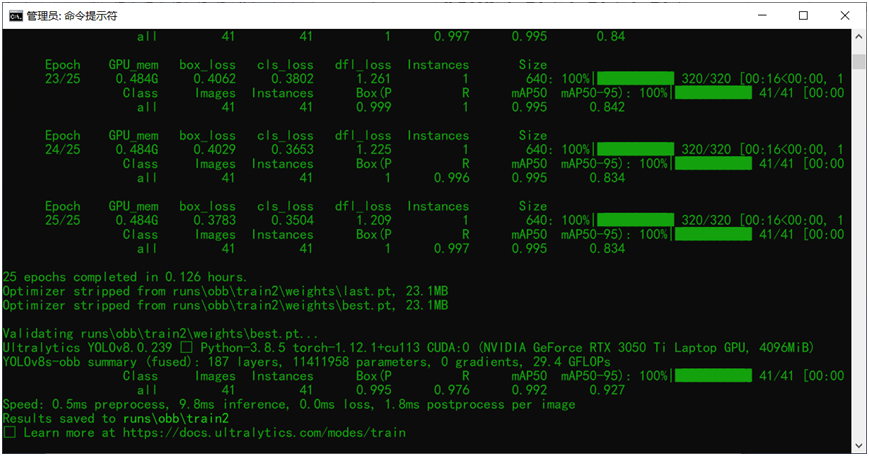Click cls_loss value 0.3653
Image resolution: width=869 pixels, height=456 pixels.
(x=293, y=150)
